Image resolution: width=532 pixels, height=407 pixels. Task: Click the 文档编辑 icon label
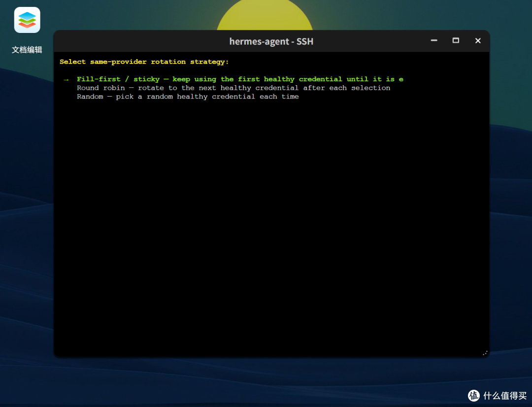(27, 50)
